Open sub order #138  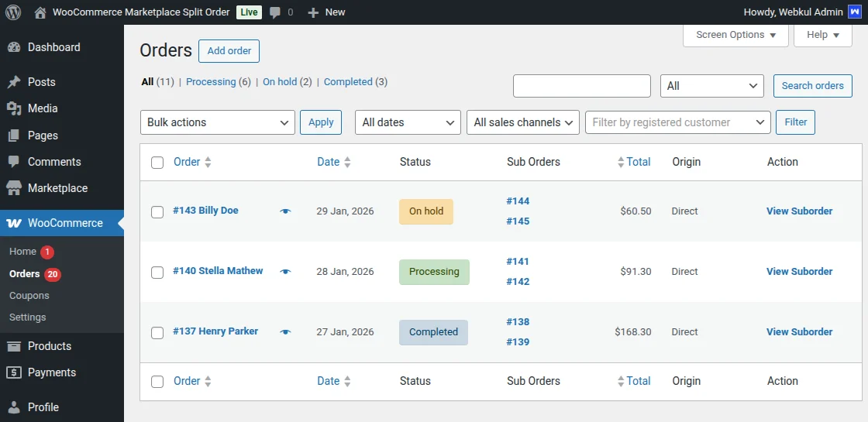pos(518,322)
